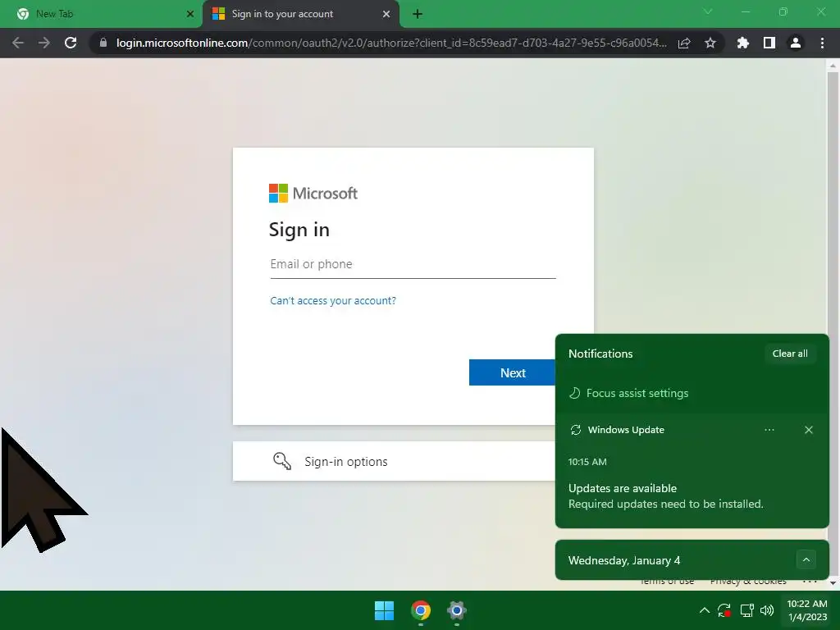The image size is (840, 630).
Task: Show hidden system tray icons
Action: coord(705,610)
